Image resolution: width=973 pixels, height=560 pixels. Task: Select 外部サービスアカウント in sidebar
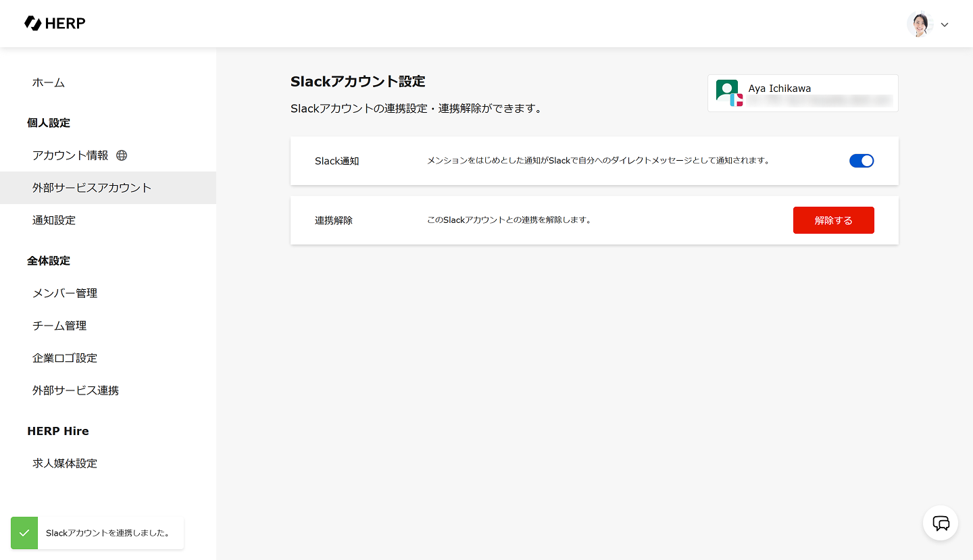[108, 188]
